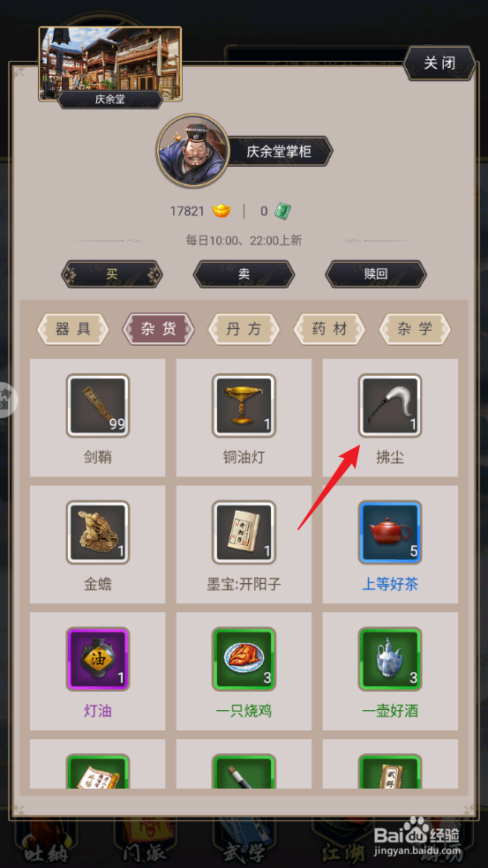Viewport: 488px width, 868px height.
Task: Select the 杂货 category tab
Action: coord(159,329)
